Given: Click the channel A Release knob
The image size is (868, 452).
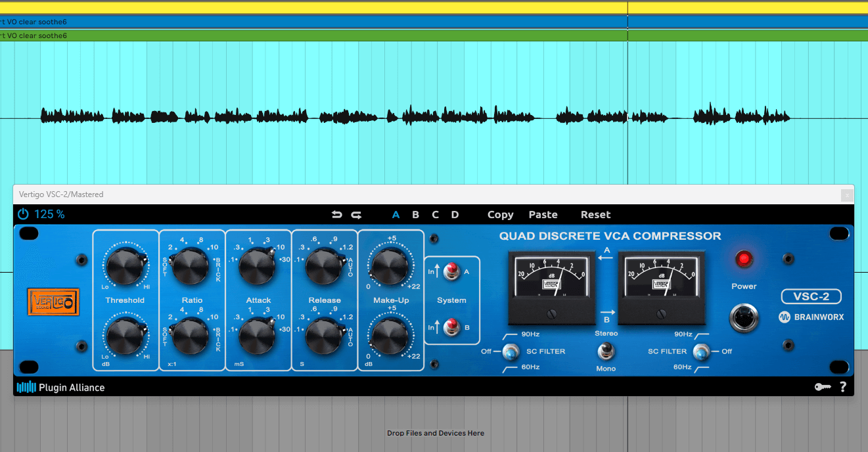Looking at the screenshot, I should (324, 266).
